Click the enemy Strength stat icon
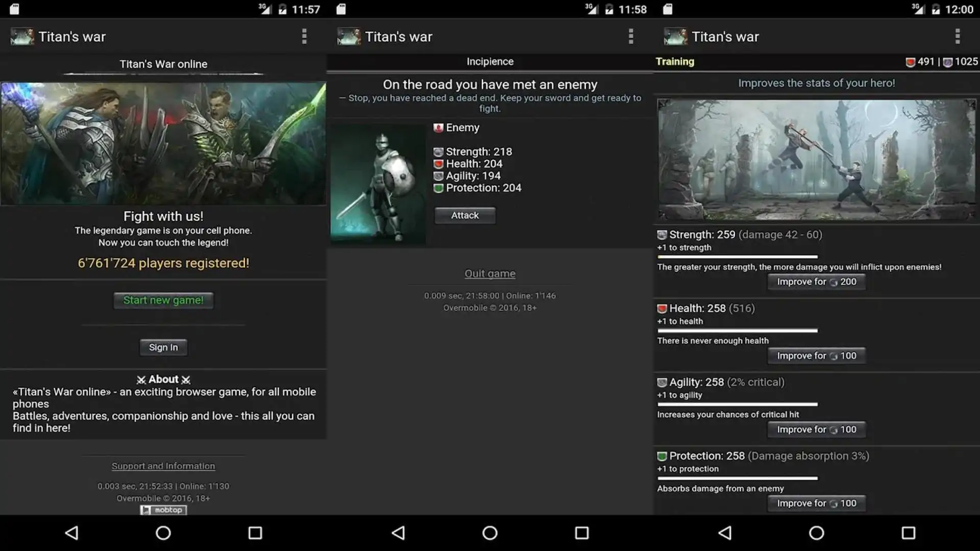 tap(438, 152)
